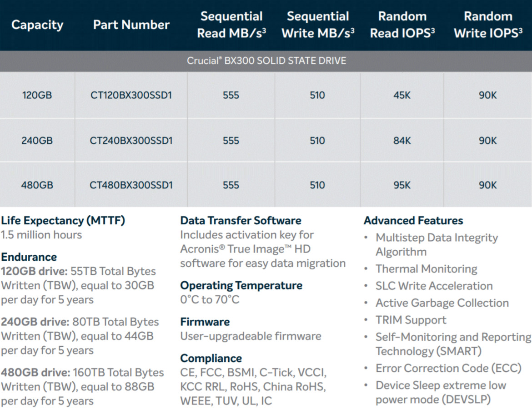The width and height of the screenshot is (532, 415).
Task: Click the SLC Write Acceleration feature
Action: click(x=434, y=286)
